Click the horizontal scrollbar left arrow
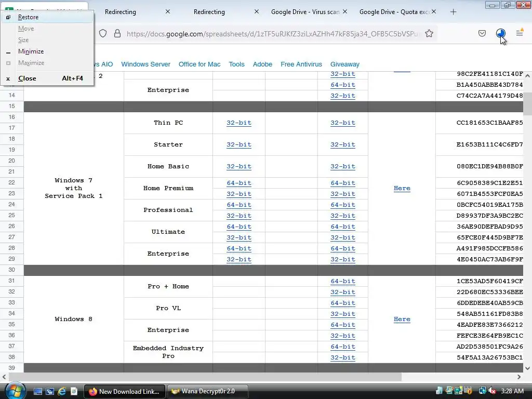Screen dimensions: 532x399 point(4,377)
